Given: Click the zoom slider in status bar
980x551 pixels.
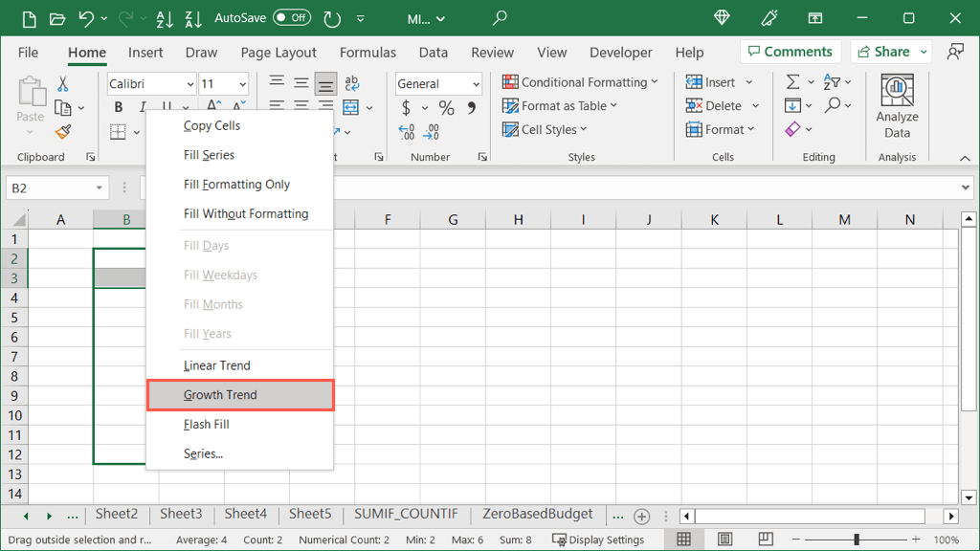Looking at the screenshot, I should pyautogui.click(x=857, y=540).
